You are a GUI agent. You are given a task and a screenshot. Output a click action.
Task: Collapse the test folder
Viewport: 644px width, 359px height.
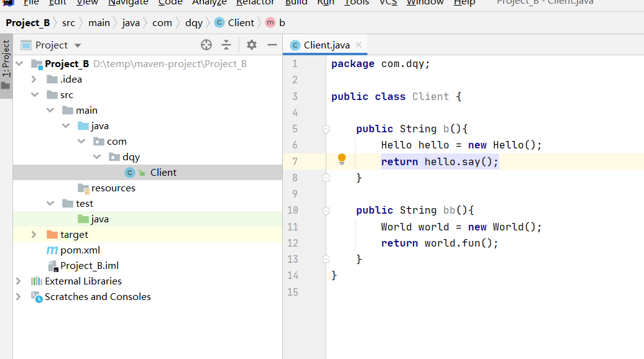[x=50, y=204]
